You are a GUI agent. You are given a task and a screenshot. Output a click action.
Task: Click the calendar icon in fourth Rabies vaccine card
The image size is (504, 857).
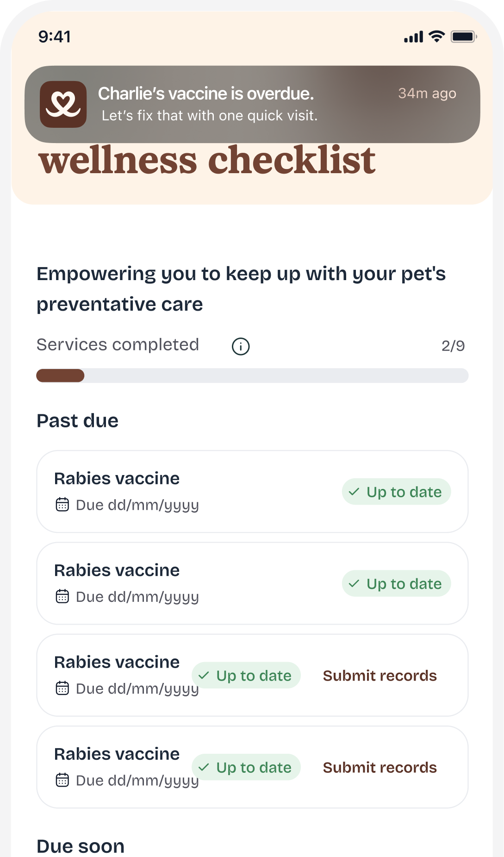click(62, 780)
